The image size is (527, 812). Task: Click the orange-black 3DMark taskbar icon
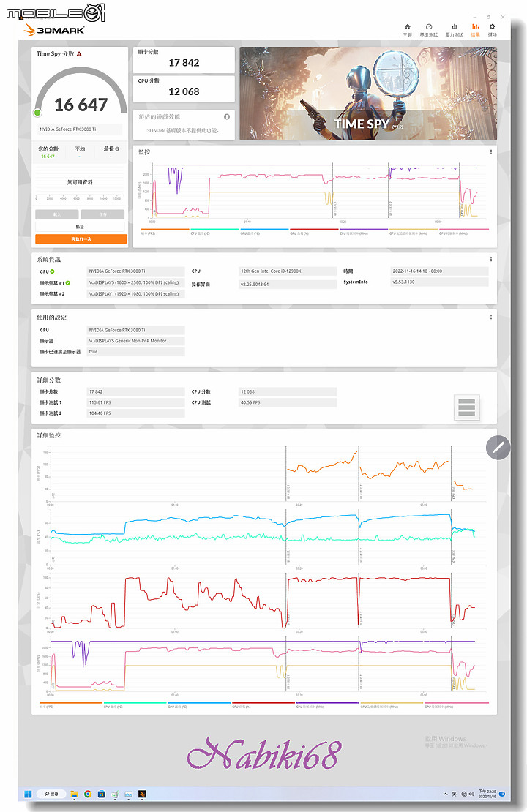(142, 794)
